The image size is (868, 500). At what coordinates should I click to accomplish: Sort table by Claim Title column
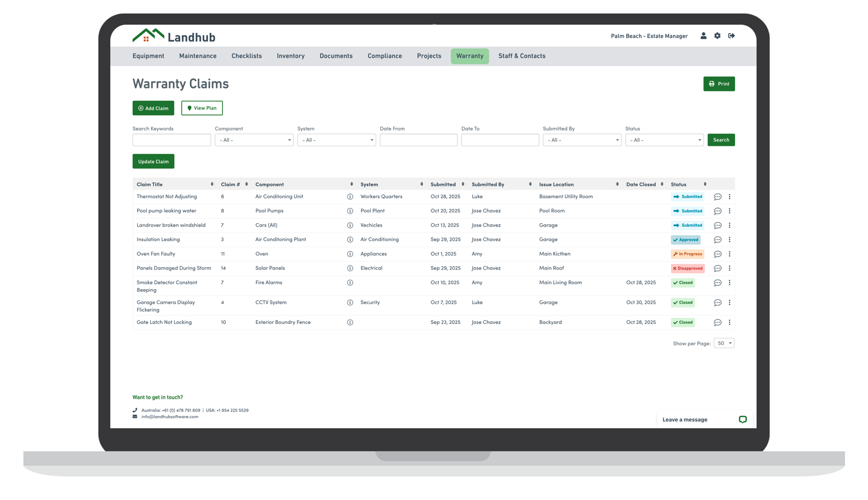pyautogui.click(x=212, y=184)
